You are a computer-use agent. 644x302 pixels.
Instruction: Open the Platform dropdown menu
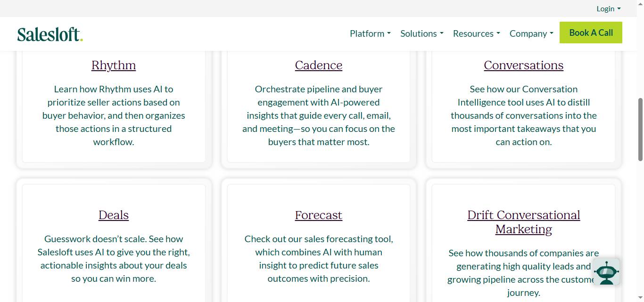point(370,33)
